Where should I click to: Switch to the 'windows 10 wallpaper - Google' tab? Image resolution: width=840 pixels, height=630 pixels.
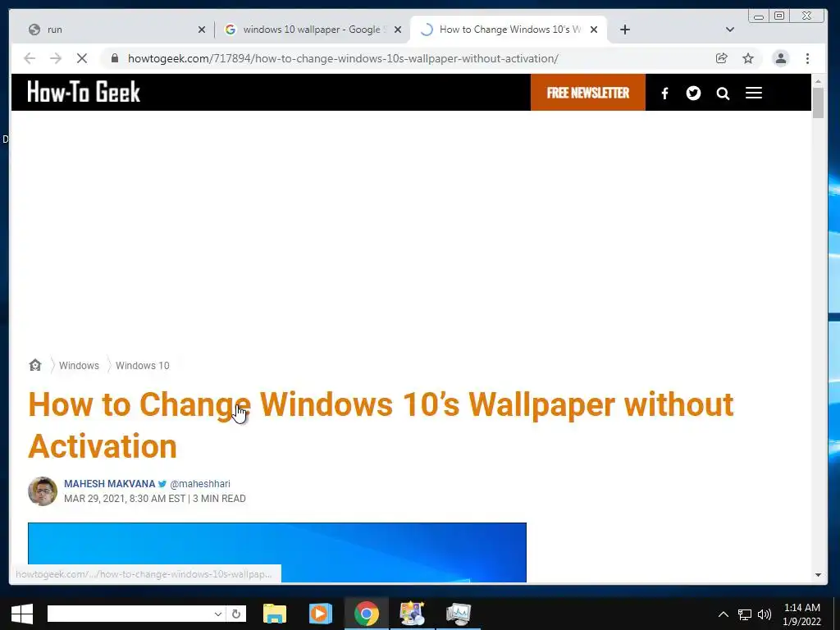(313, 30)
